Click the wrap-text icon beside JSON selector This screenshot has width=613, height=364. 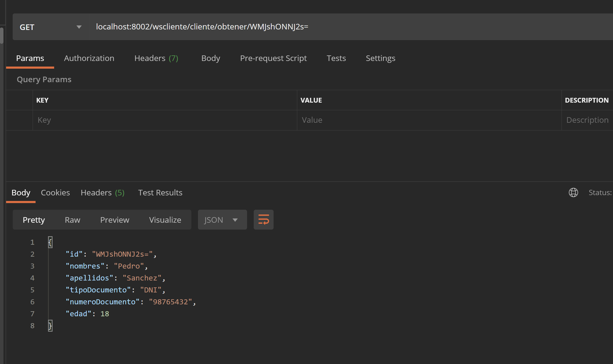click(x=263, y=220)
